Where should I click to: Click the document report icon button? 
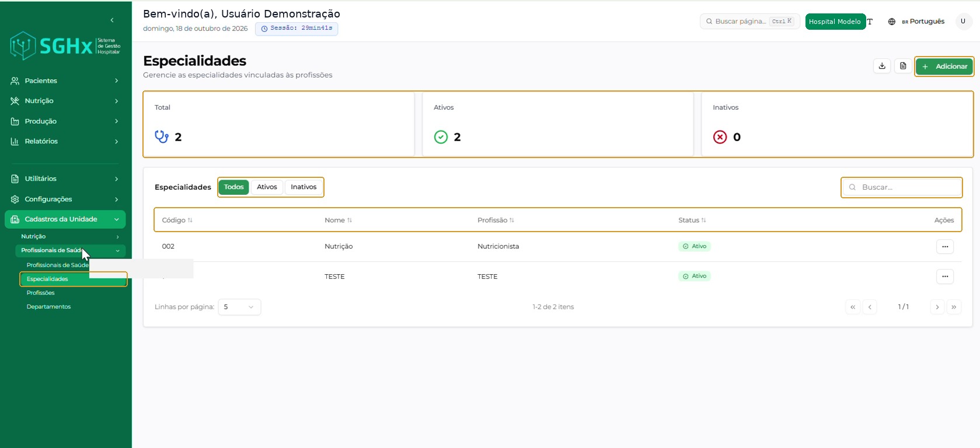coord(903,66)
